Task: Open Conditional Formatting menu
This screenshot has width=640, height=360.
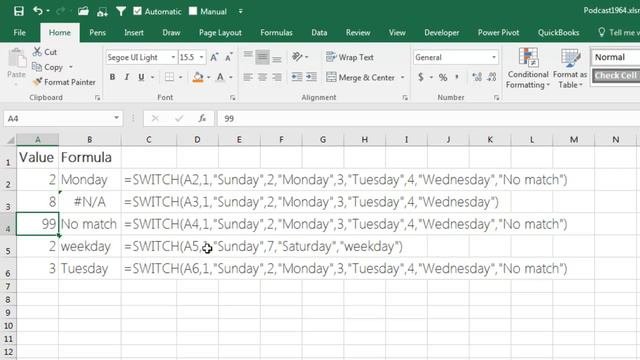Action: [x=528, y=68]
